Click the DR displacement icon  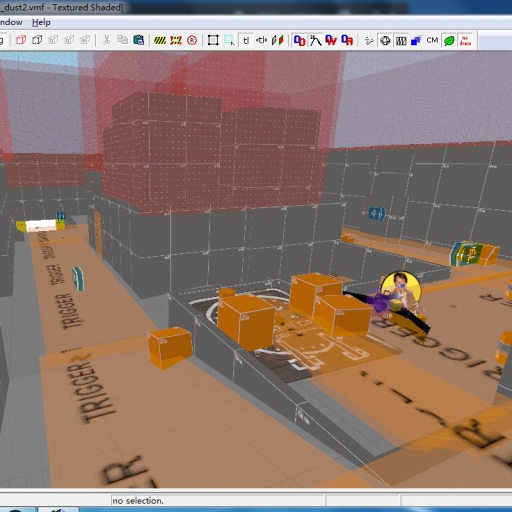[347, 40]
